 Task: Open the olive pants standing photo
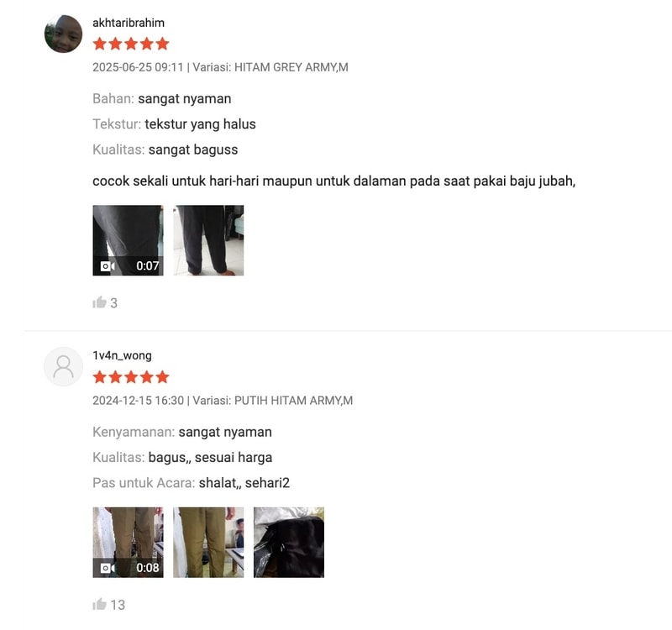208,543
